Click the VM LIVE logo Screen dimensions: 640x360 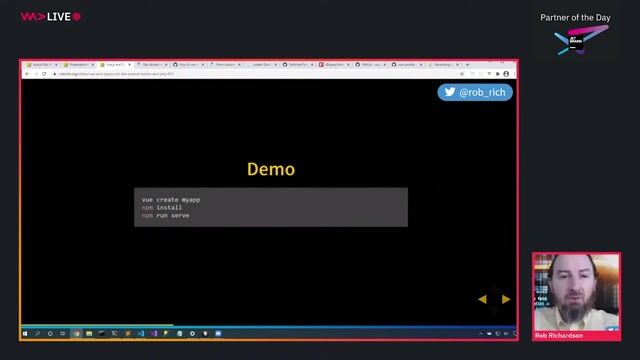(x=51, y=17)
